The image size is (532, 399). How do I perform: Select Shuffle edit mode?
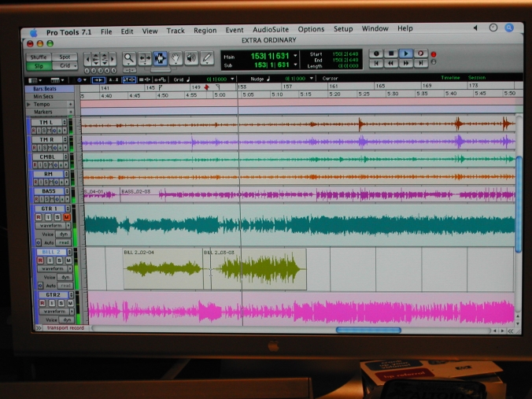click(39, 57)
